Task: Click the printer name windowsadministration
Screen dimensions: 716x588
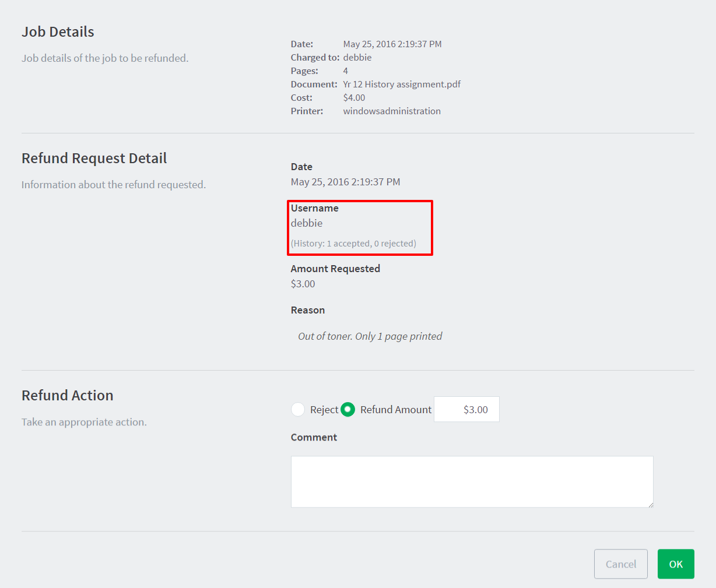Action: click(392, 111)
